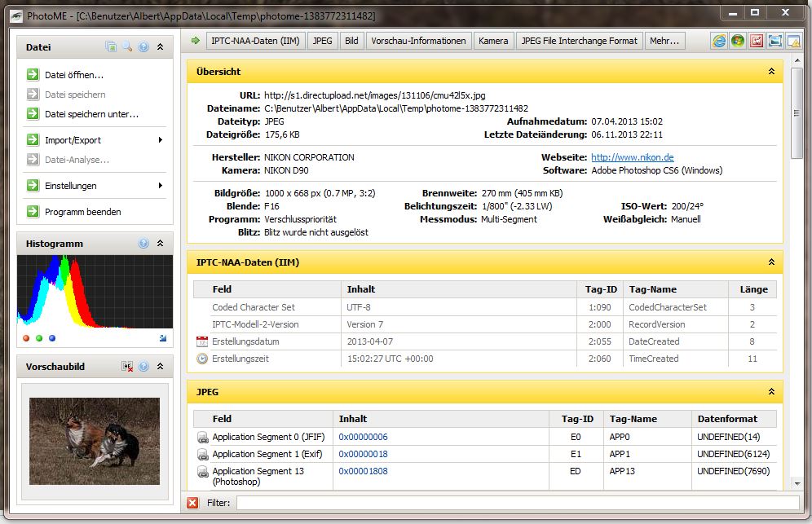Click the red picture toolbar icon

click(x=756, y=41)
